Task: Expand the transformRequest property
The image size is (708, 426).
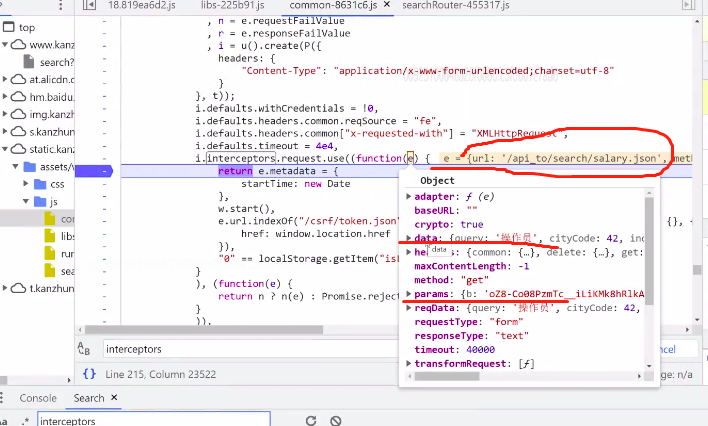Action: pos(409,363)
